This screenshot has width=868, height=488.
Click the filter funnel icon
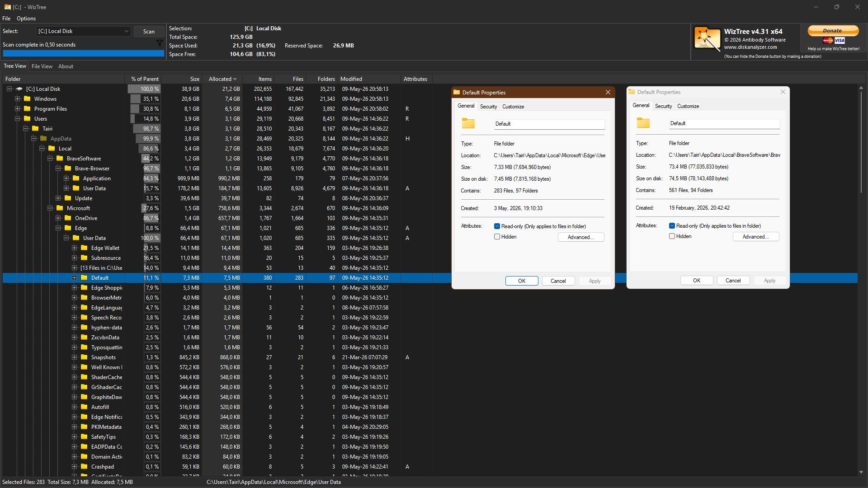pos(159,43)
